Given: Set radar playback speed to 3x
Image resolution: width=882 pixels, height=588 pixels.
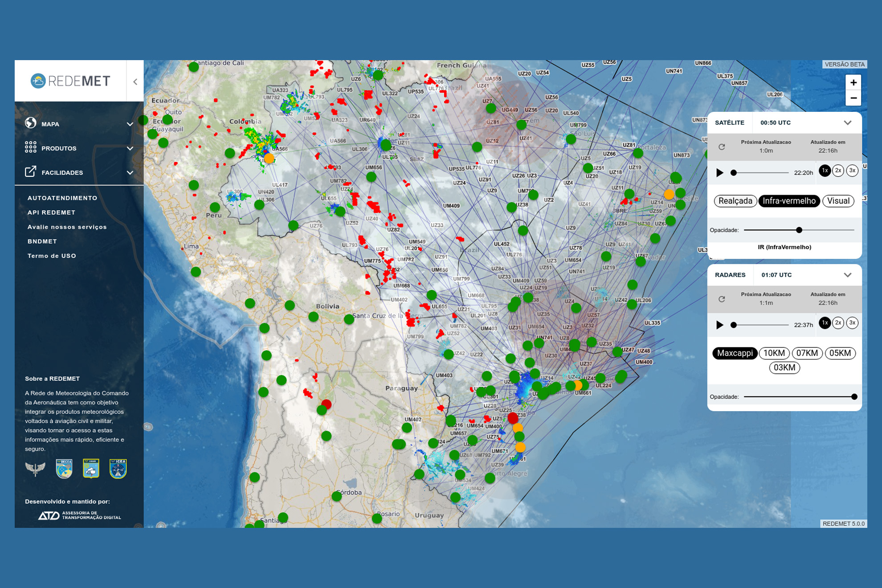Looking at the screenshot, I should (x=852, y=323).
